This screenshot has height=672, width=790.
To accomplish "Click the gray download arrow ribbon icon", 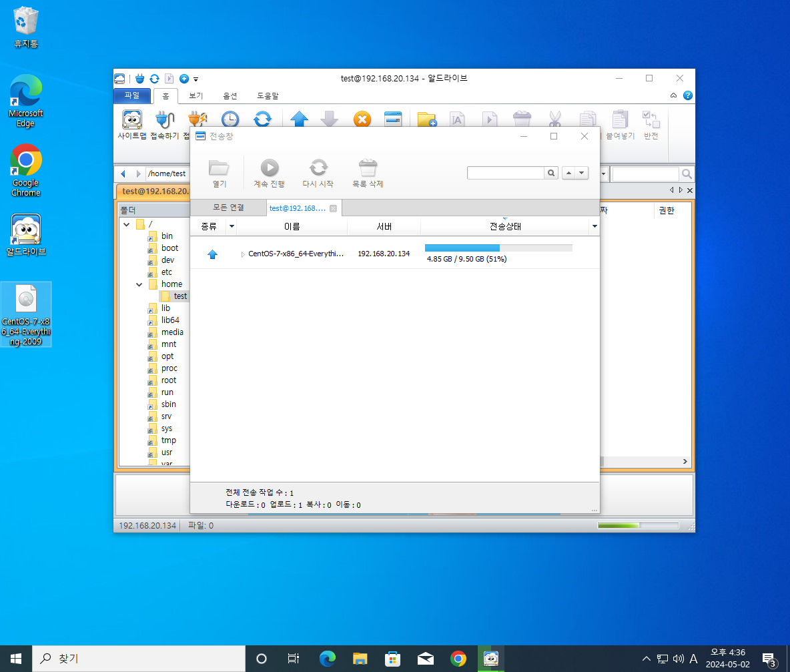I will coord(330,119).
